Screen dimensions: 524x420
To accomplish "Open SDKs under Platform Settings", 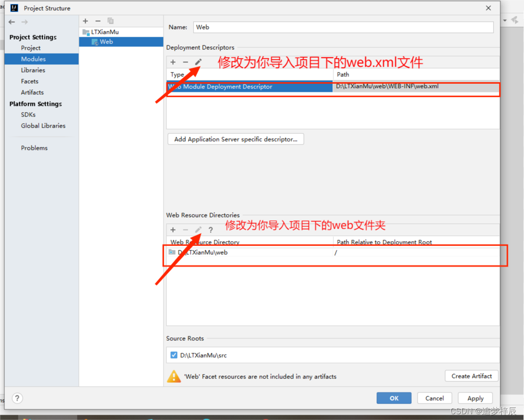I will (x=29, y=115).
